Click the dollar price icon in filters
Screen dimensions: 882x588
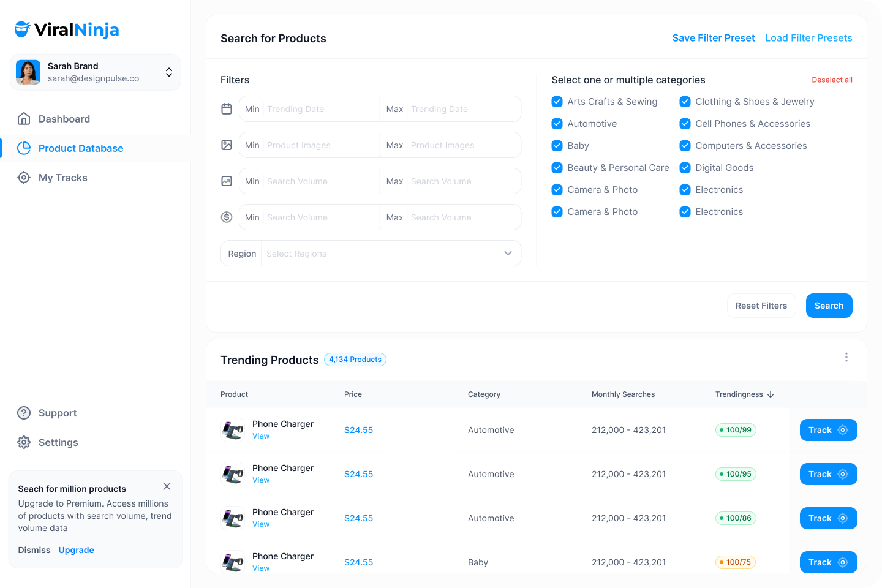[x=227, y=217]
